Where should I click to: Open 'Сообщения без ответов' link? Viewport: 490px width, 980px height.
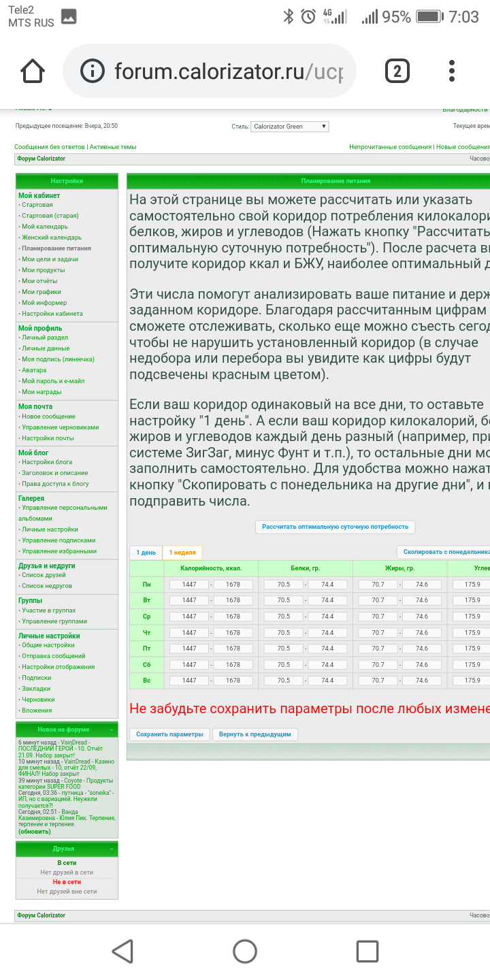[x=50, y=147]
